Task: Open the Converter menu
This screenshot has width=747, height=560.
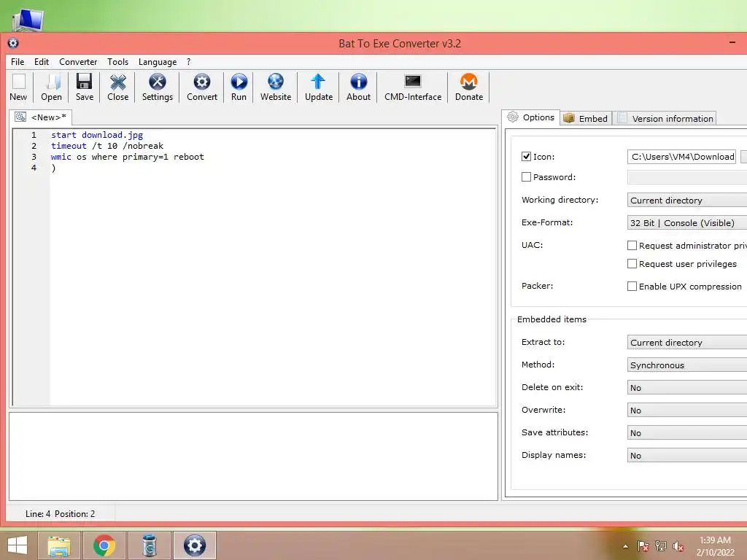Action: [x=78, y=62]
